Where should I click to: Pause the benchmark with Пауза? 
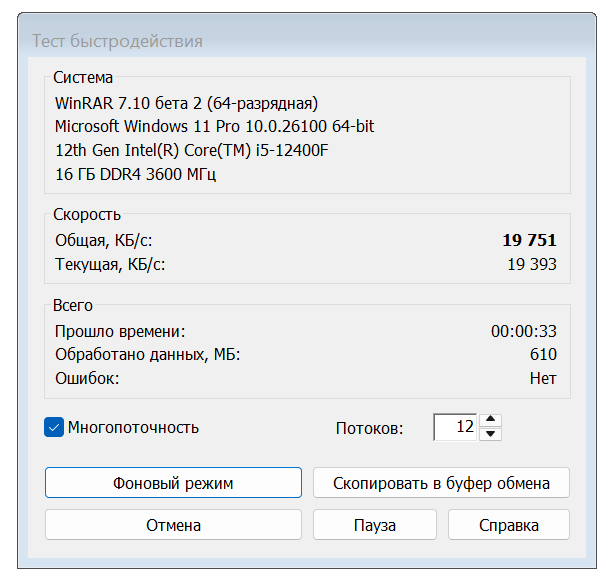coord(375,525)
